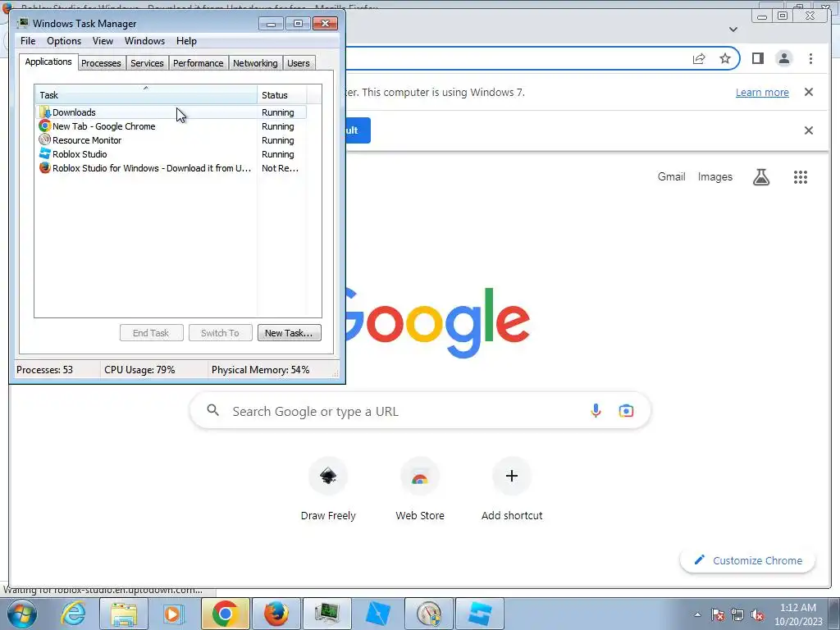Click Customize Chrome button

748,560
